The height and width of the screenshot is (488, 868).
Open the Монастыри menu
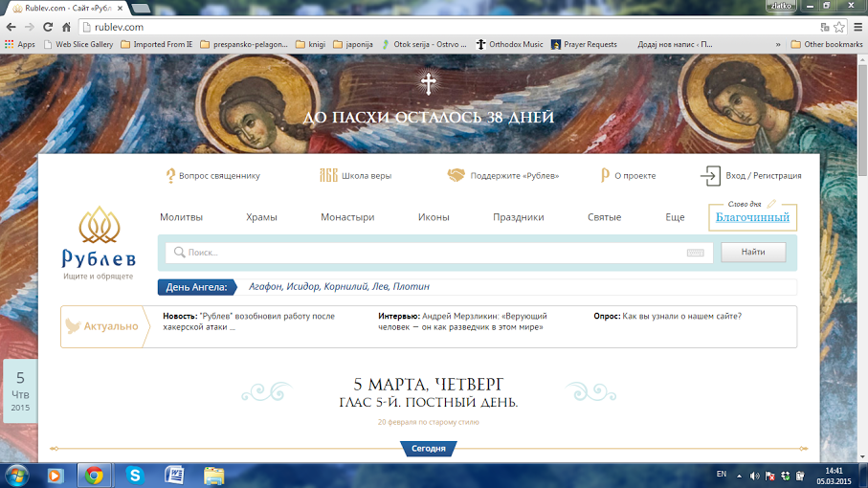[347, 217]
